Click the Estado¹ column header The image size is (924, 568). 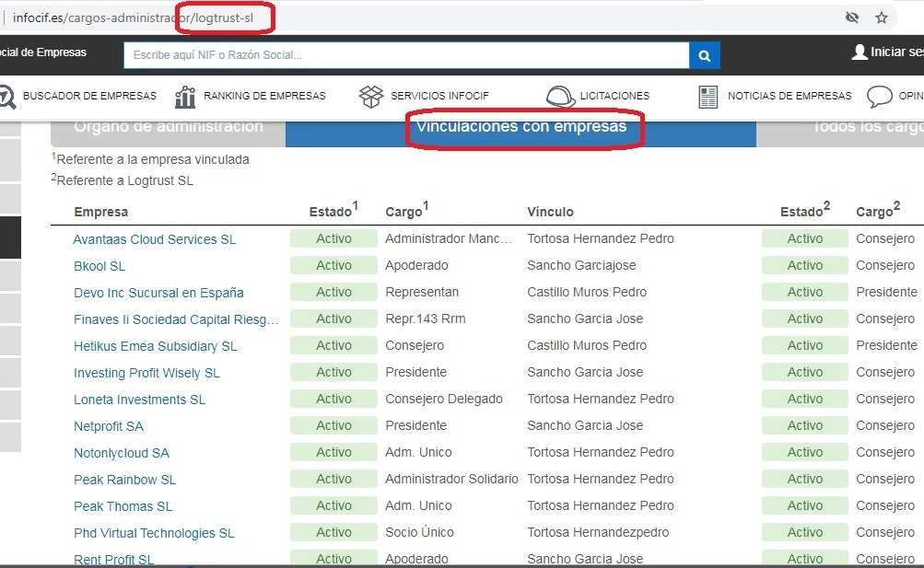click(333, 210)
